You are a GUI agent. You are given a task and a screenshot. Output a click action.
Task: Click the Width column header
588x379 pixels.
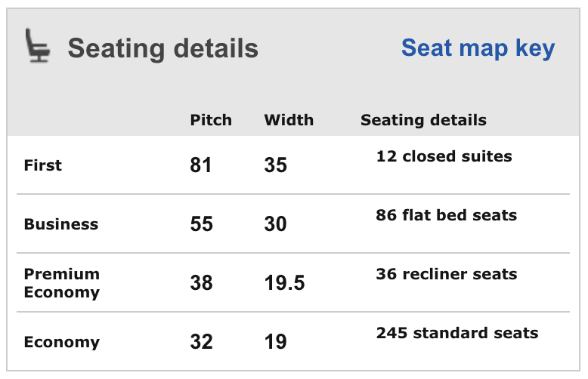[x=289, y=120]
